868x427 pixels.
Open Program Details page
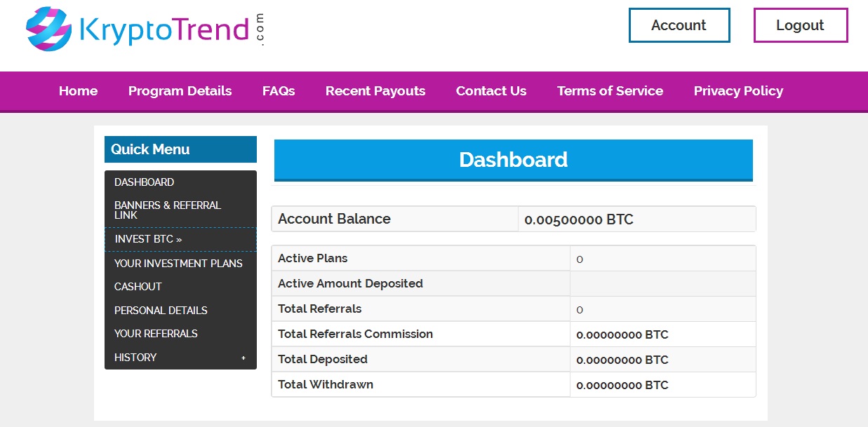180,91
